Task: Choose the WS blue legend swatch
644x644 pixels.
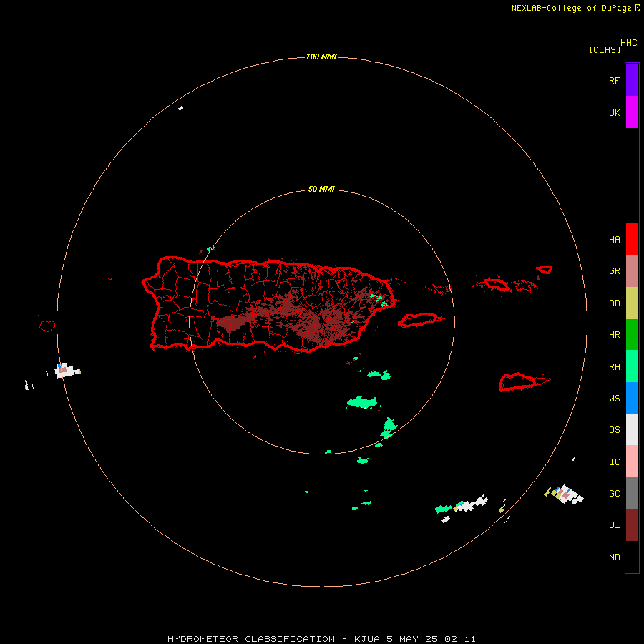Action: (632, 398)
